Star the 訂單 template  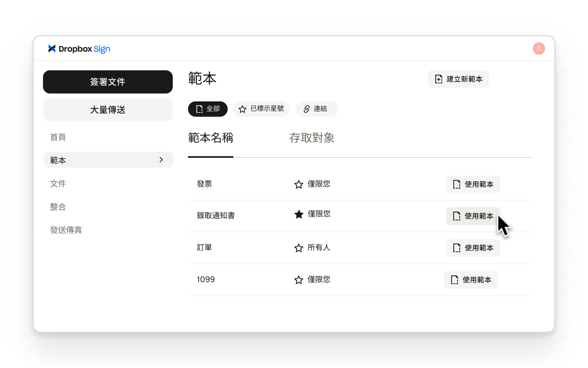299,248
